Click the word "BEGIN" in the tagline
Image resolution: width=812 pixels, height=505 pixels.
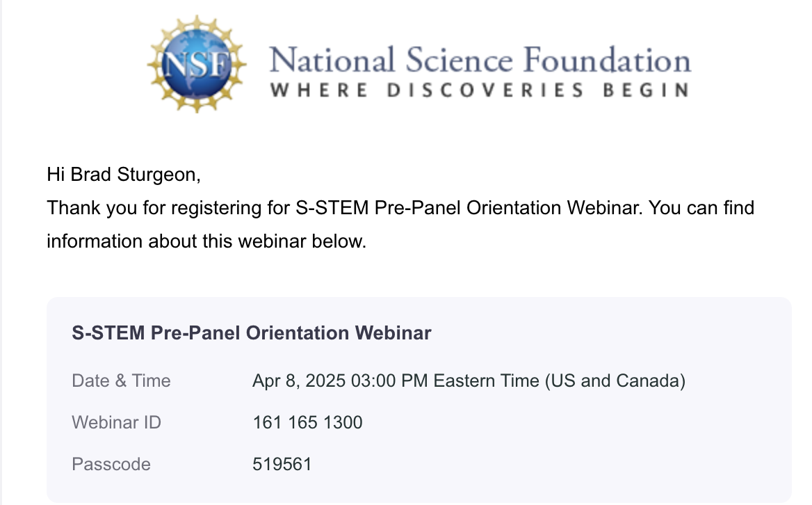(x=646, y=90)
